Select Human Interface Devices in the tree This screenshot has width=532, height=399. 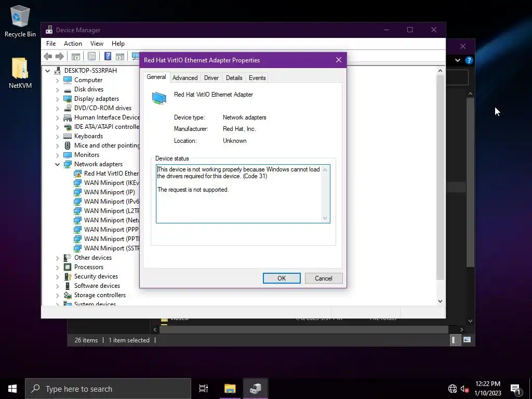pyautogui.click(x=107, y=117)
